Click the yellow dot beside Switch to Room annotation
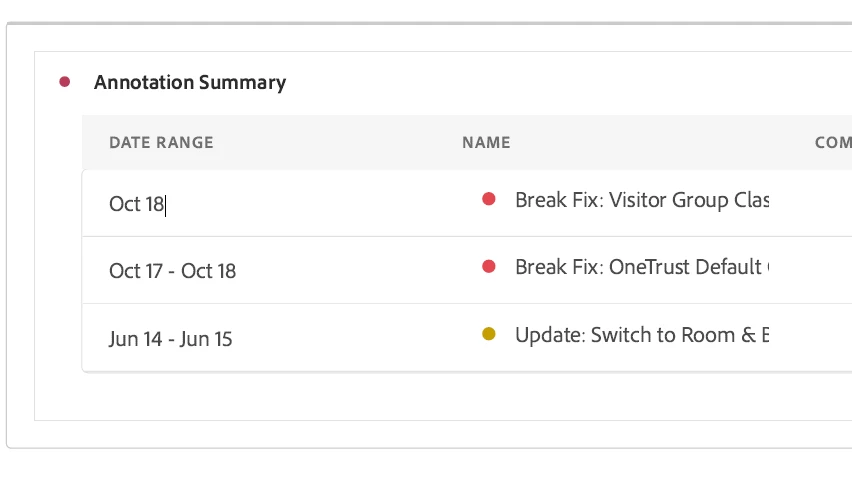 click(x=488, y=334)
